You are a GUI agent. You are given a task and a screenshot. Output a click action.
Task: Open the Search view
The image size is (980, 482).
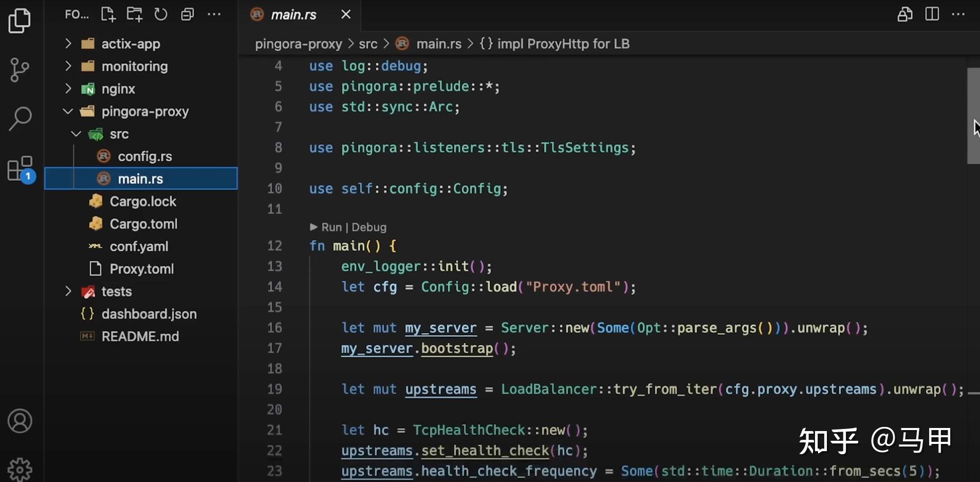[x=20, y=117]
